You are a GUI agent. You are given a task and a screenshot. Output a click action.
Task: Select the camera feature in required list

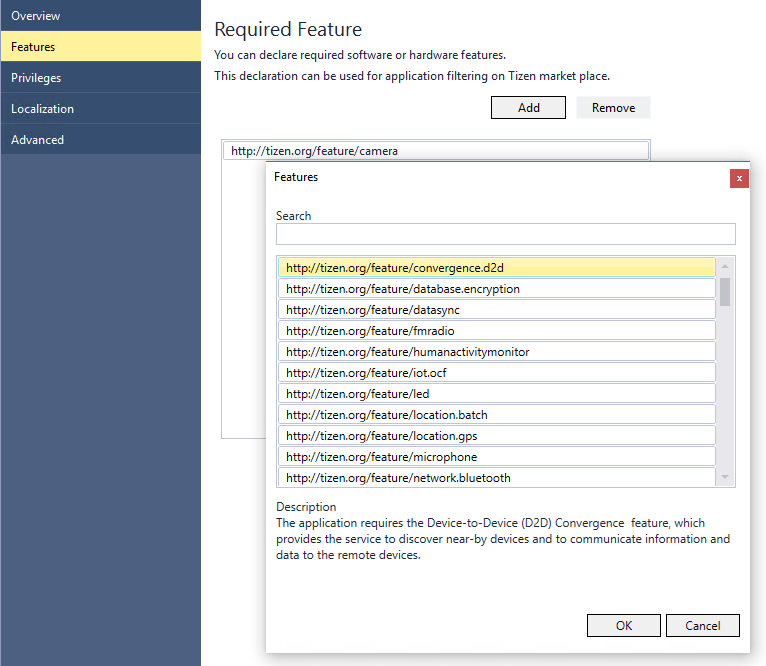pyautogui.click(x=436, y=151)
